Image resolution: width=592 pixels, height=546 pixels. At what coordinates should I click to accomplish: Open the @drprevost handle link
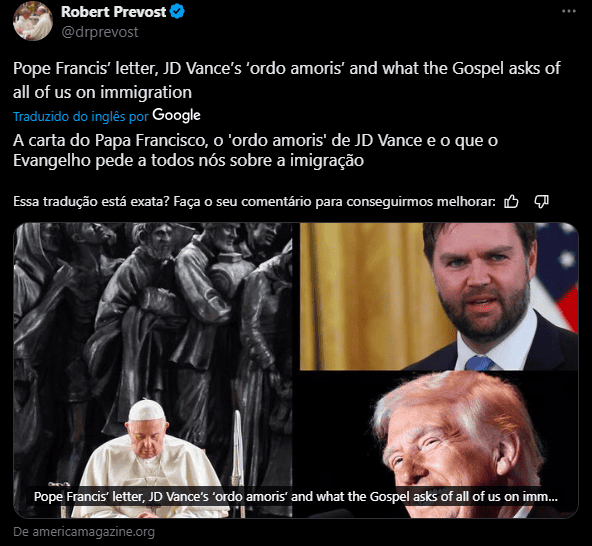100,32
